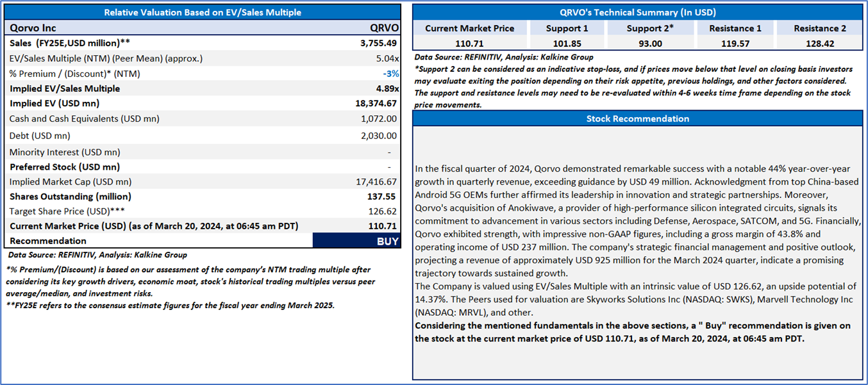The height and width of the screenshot is (385, 868).
Task: Select the Resistance 2 column header
Action: point(819,28)
